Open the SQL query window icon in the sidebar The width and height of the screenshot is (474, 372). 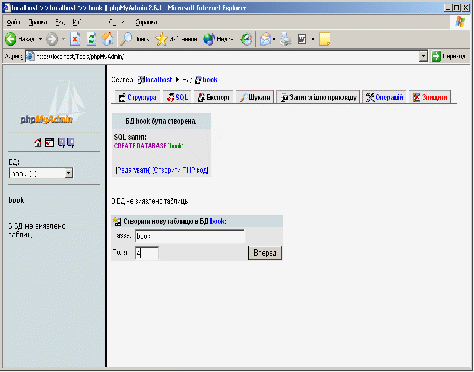49,143
